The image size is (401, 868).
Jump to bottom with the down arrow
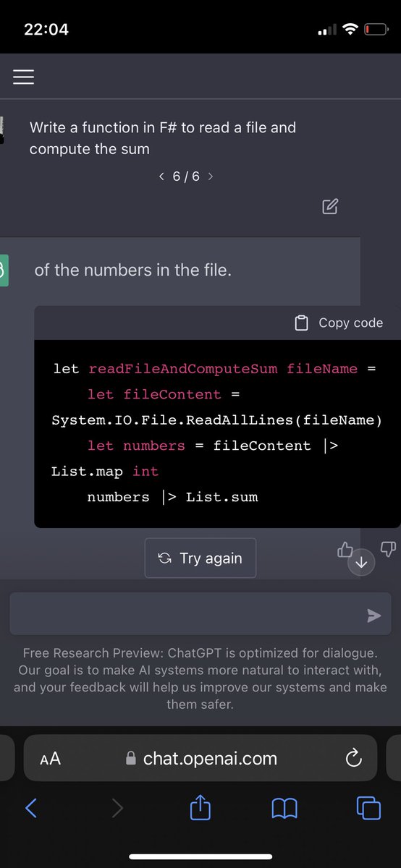coord(362,563)
